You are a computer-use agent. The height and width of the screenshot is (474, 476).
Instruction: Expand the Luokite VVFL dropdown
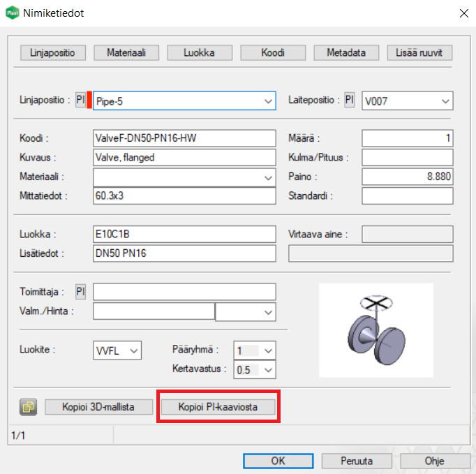134,350
